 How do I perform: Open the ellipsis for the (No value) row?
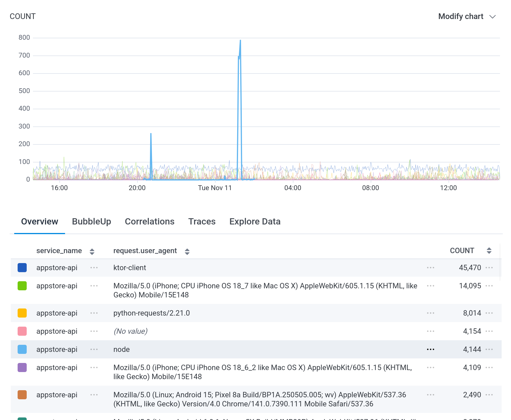click(x=431, y=331)
